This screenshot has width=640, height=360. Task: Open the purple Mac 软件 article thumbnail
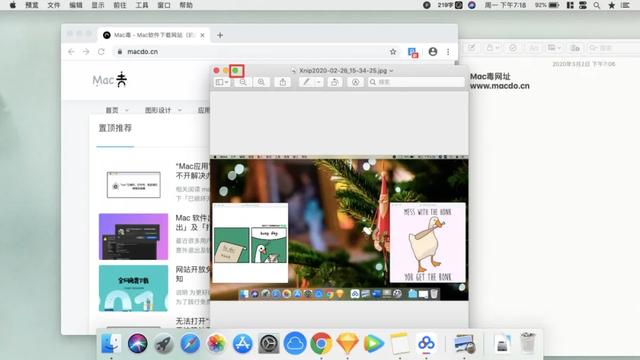tap(133, 236)
